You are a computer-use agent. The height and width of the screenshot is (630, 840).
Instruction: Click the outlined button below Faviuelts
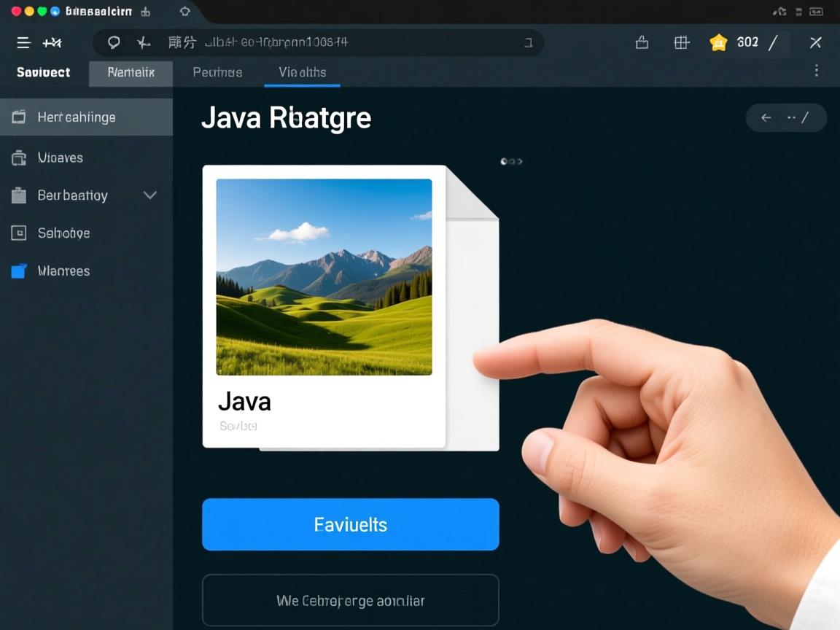350,600
